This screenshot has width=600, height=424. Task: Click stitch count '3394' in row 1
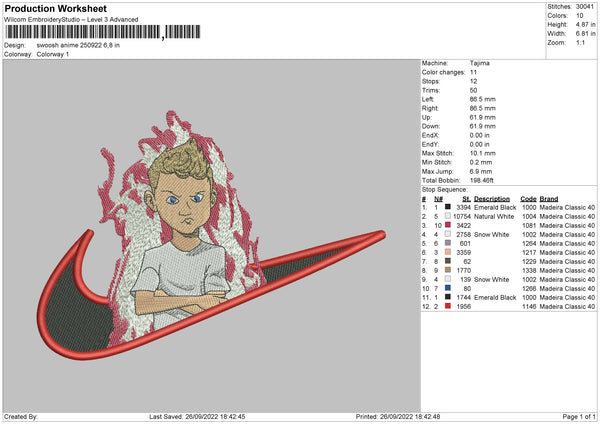tap(463, 207)
